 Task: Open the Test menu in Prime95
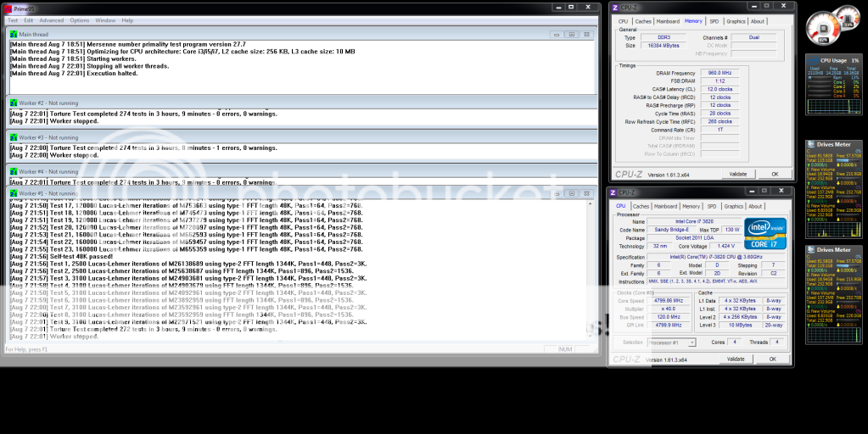pos(13,20)
